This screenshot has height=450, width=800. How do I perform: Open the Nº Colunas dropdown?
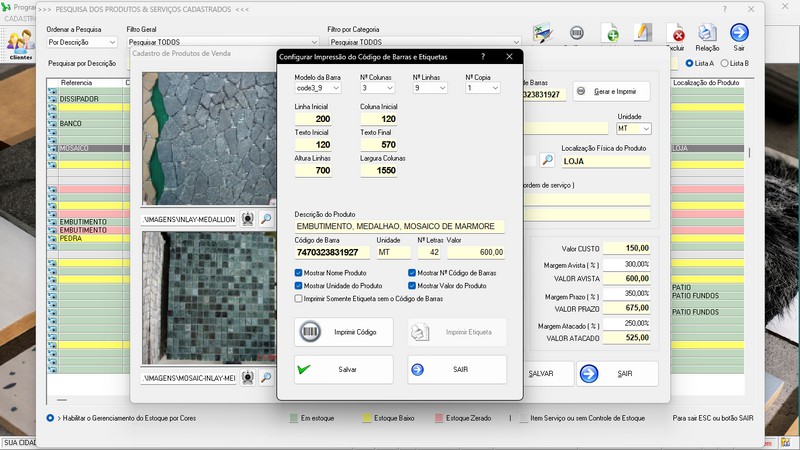point(378,88)
